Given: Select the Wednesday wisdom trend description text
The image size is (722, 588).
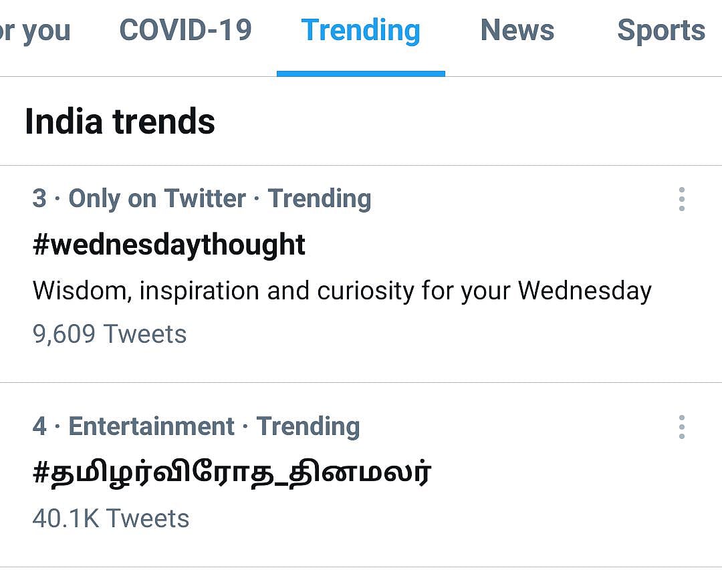Looking at the screenshot, I should [342, 290].
